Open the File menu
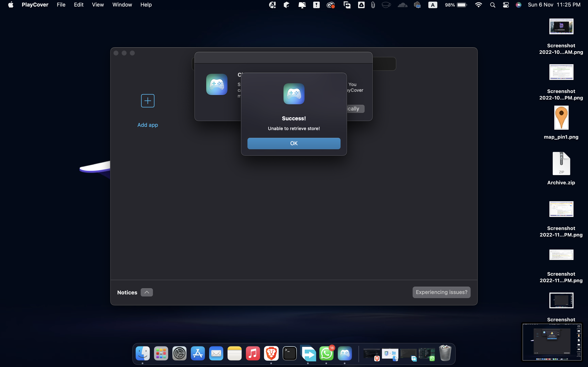The height and width of the screenshot is (367, 588). (x=61, y=5)
